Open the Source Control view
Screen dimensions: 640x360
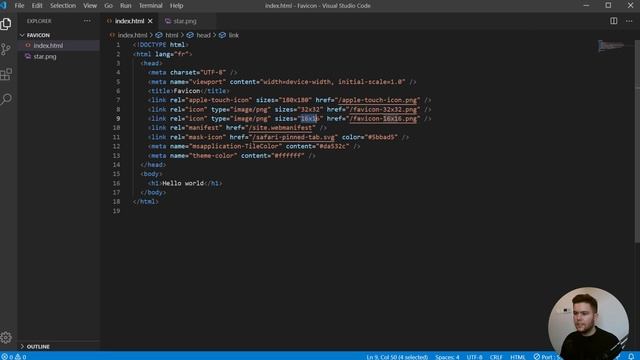click(6, 49)
